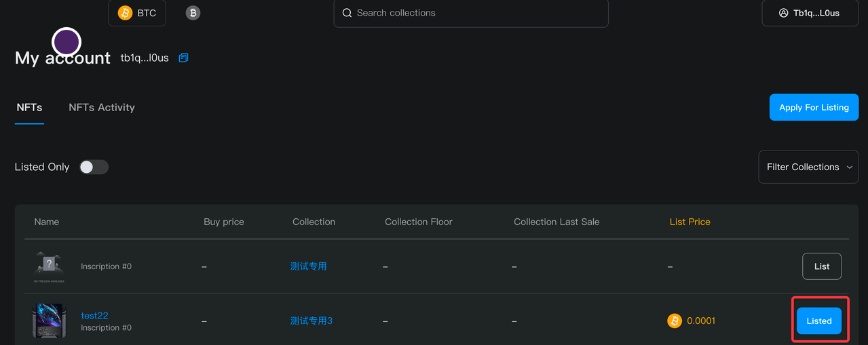Click the purple account avatar circle
Viewport: 868px width, 345px height.
[x=67, y=42]
